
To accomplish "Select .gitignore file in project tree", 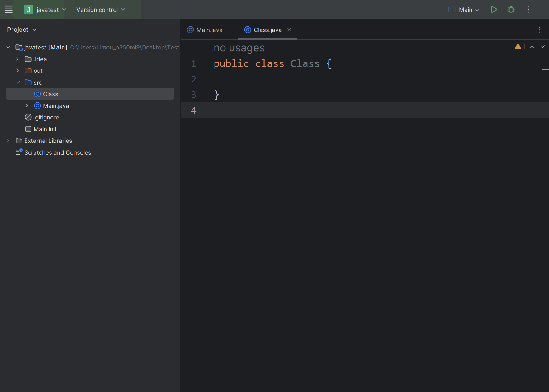I will pos(46,117).
